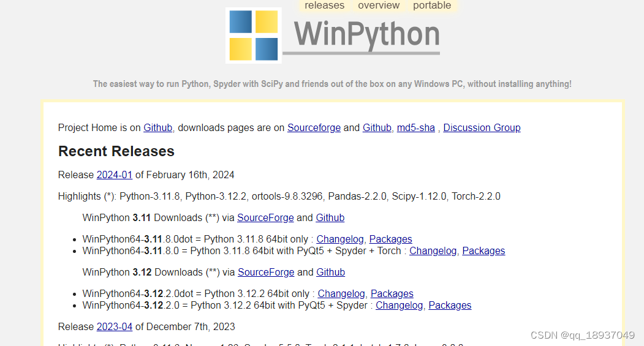The height and width of the screenshot is (346, 644).
Task: Open Changelog for WinPython64-3.11.8.0dot
Action: point(339,239)
